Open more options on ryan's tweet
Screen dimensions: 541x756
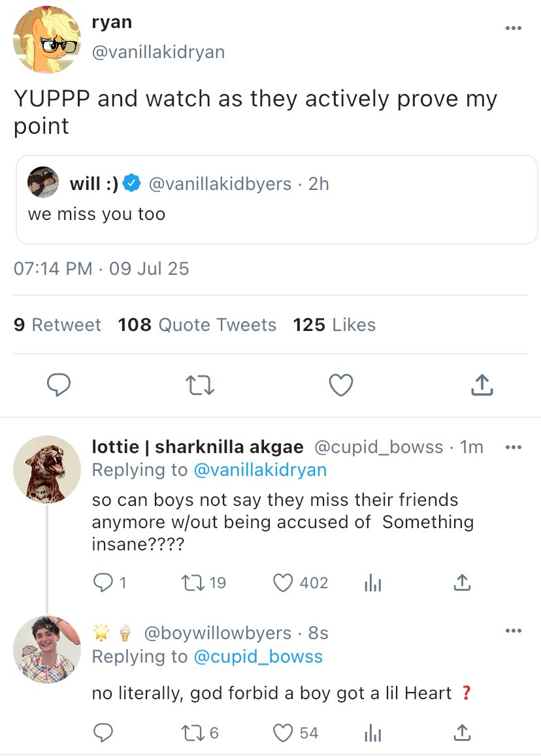(x=514, y=28)
